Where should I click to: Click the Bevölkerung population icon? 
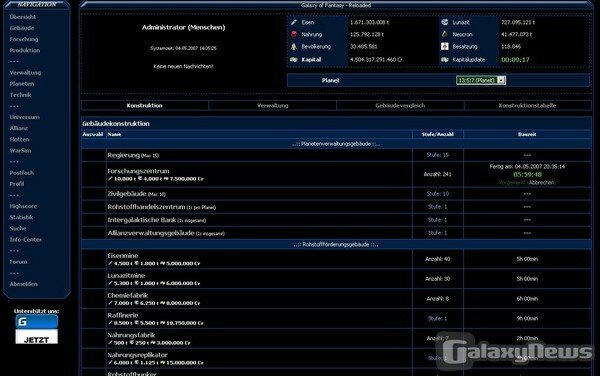click(294, 46)
